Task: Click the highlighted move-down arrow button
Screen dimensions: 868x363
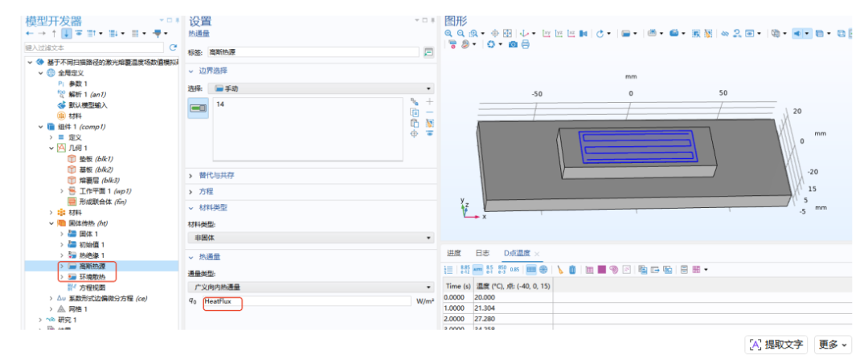Action: pos(67,34)
